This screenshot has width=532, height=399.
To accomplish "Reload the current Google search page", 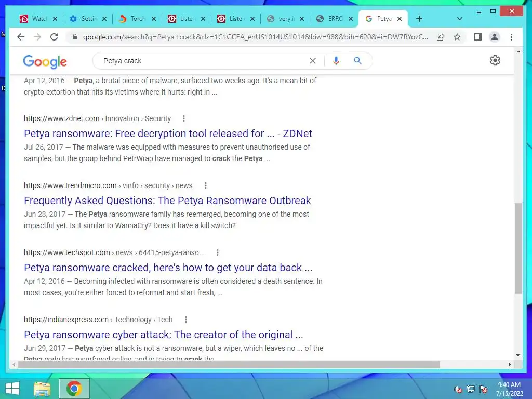I will coord(54,37).
